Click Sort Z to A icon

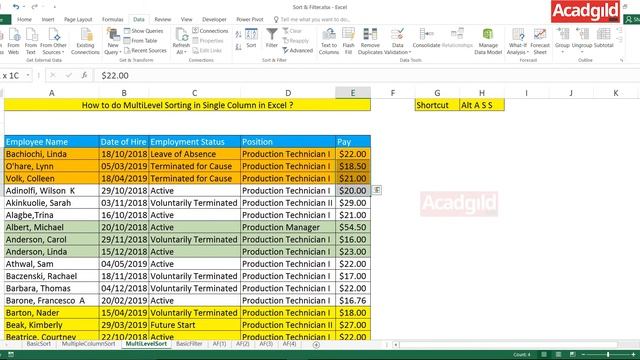click(x=238, y=47)
